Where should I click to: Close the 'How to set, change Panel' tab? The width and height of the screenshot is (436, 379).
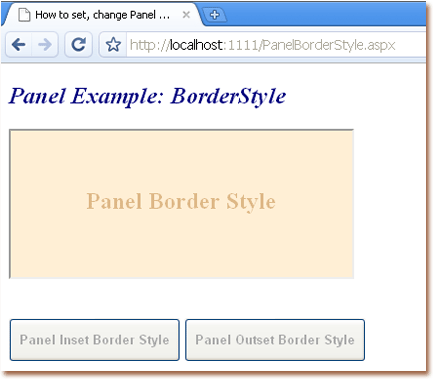(186, 15)
